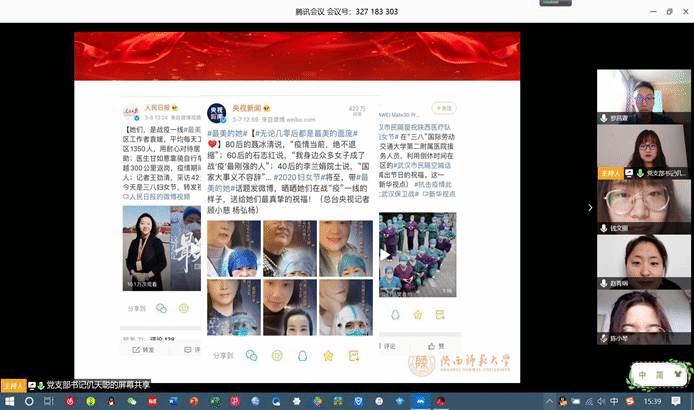Open clock showing 15:39
The height and width of the screenshot is (410, 694).
(652, 401)
